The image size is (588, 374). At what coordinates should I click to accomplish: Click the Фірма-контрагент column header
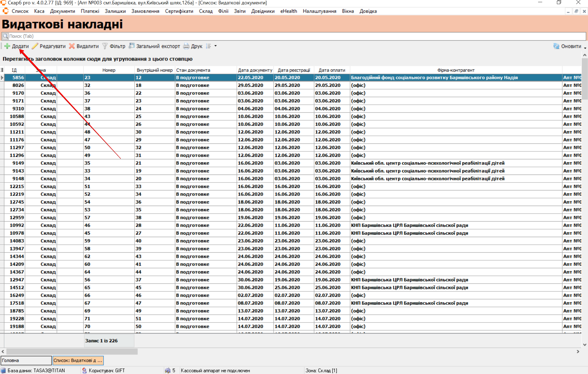[456, 70]
